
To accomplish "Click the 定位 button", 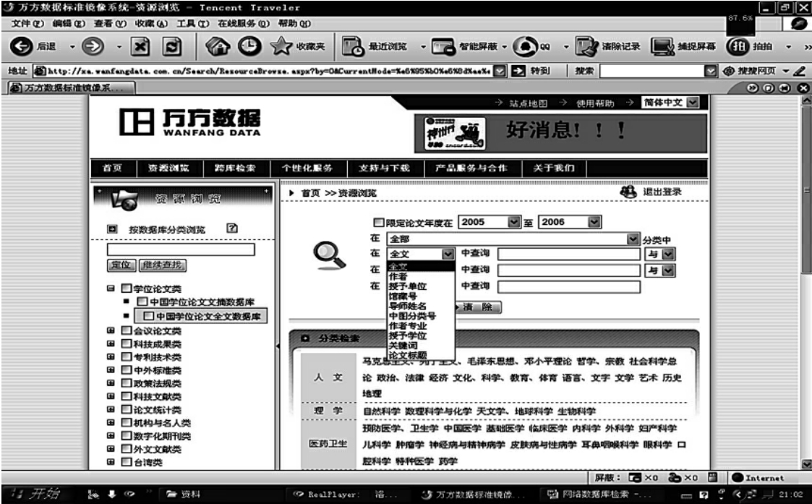I will [x=121, y=265].
